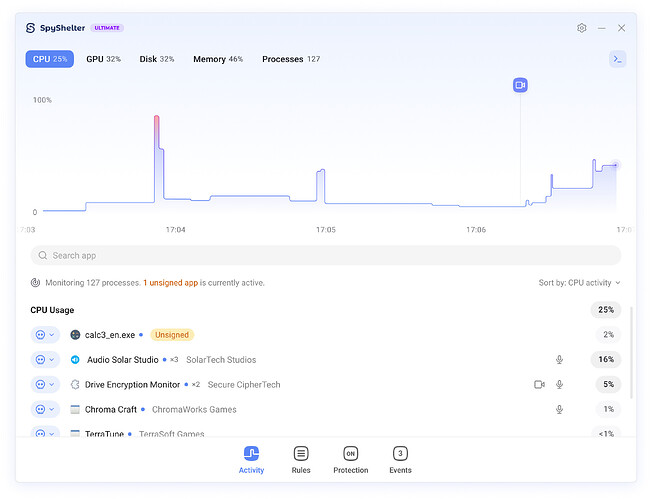Screen dimensions: 652x499
Task: Select the CPU 25% tab
Action: coord(49,59)
